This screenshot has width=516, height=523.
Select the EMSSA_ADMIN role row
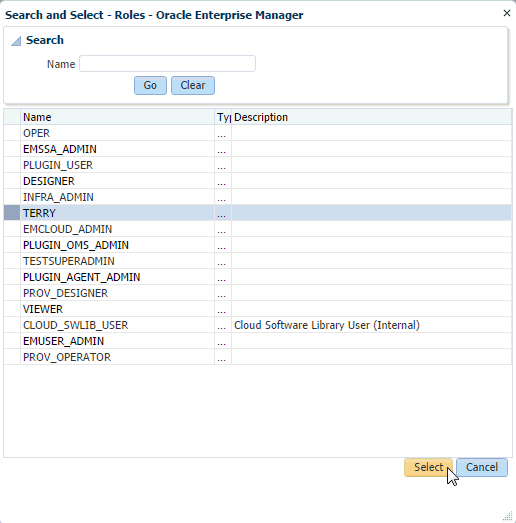tap(257, 149)
